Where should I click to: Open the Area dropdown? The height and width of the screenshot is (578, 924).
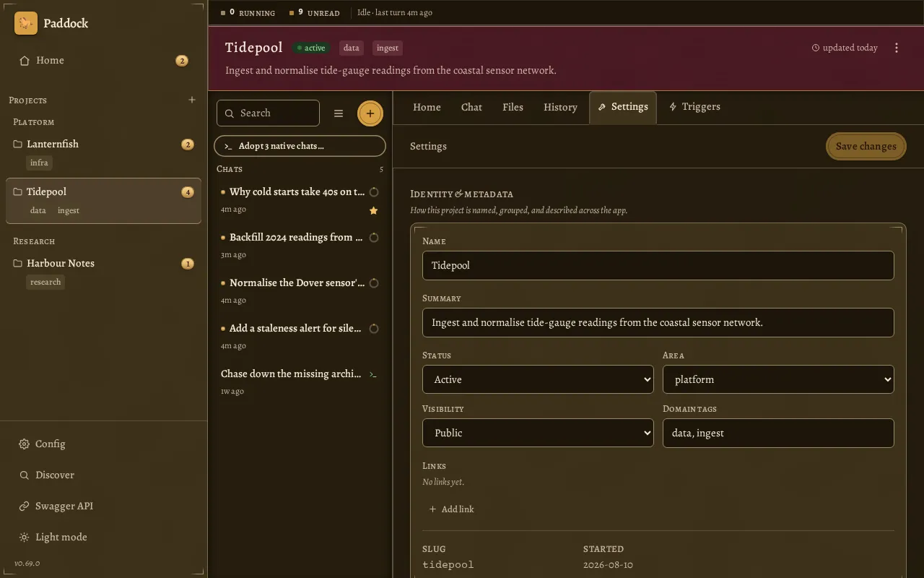(x=778, y=379)
